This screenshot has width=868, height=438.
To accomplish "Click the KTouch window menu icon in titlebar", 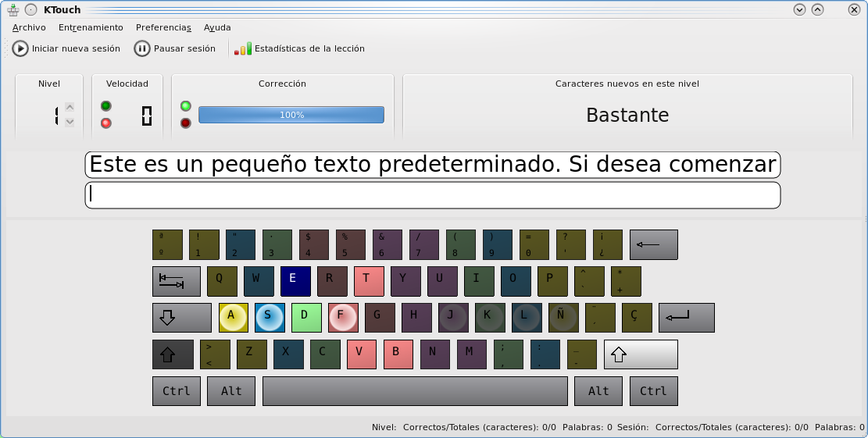I will (13, 9).
